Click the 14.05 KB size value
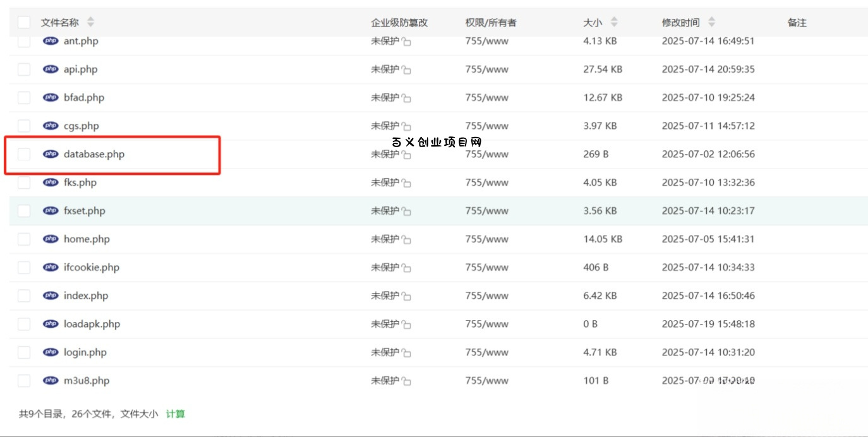 pyautogui.click(x=603, y=239)
